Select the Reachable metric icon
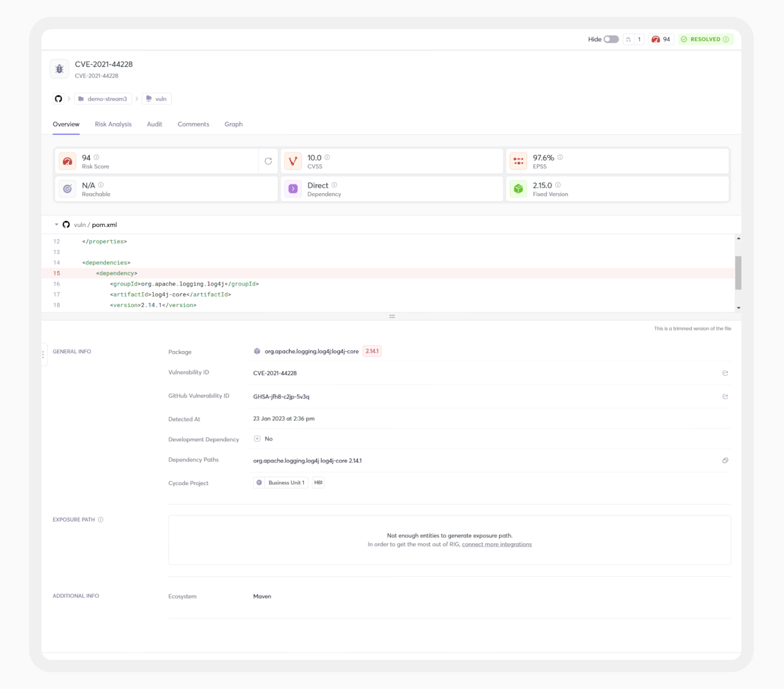This screenshot has width=784, height=689. (67, 188)
